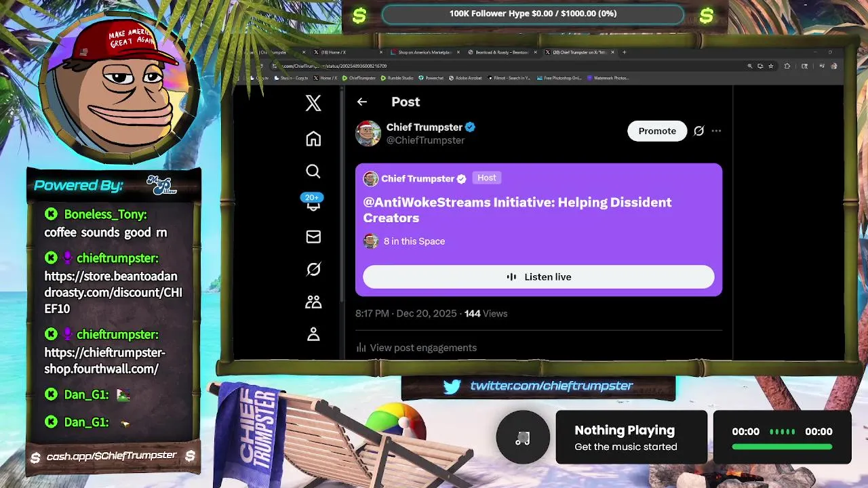
Task: Click the Space title AntiWokeStreams Initiative
Action: click(517, 210)
